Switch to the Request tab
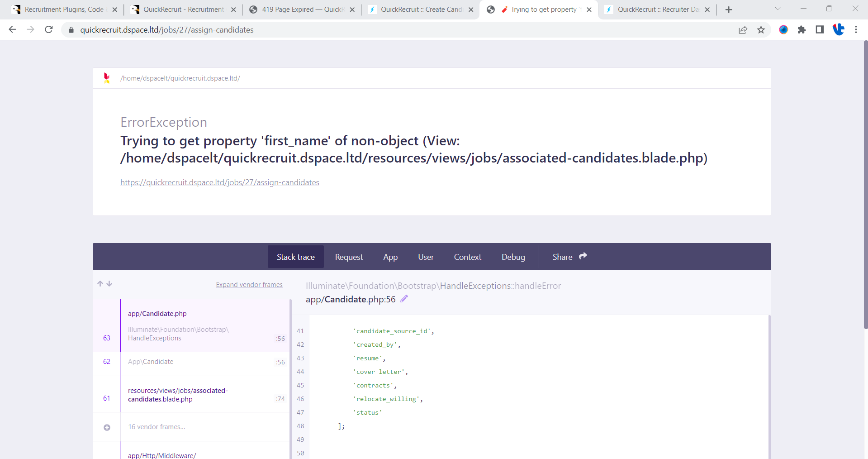The height and width of the screenshot is (459, 868). click(x=349, y=257)
